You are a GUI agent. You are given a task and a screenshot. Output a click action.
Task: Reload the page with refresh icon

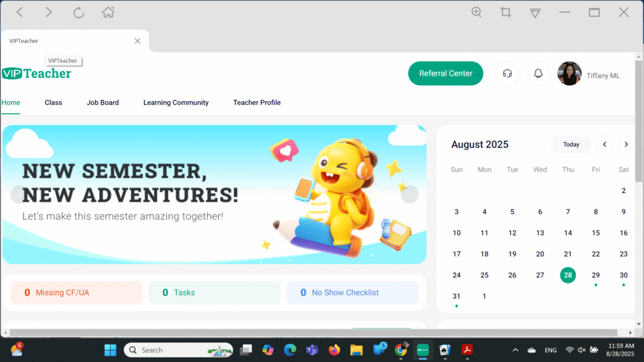[79, 13]
